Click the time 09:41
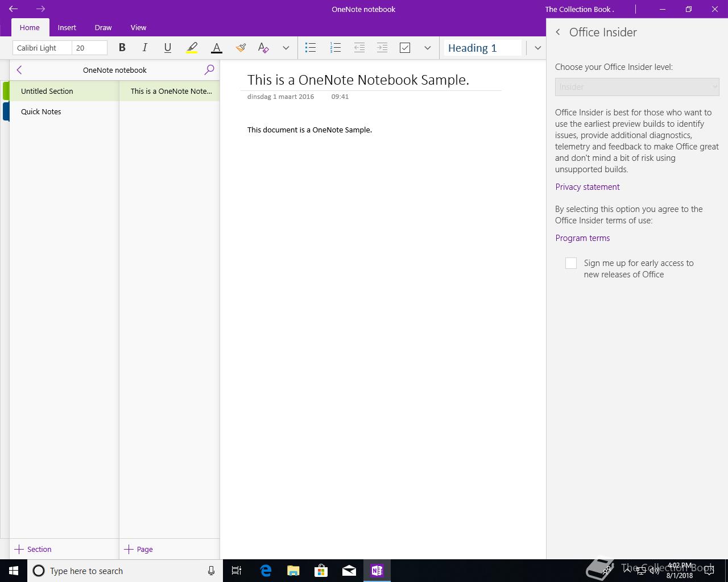728x582 pixels. [340, 97]
